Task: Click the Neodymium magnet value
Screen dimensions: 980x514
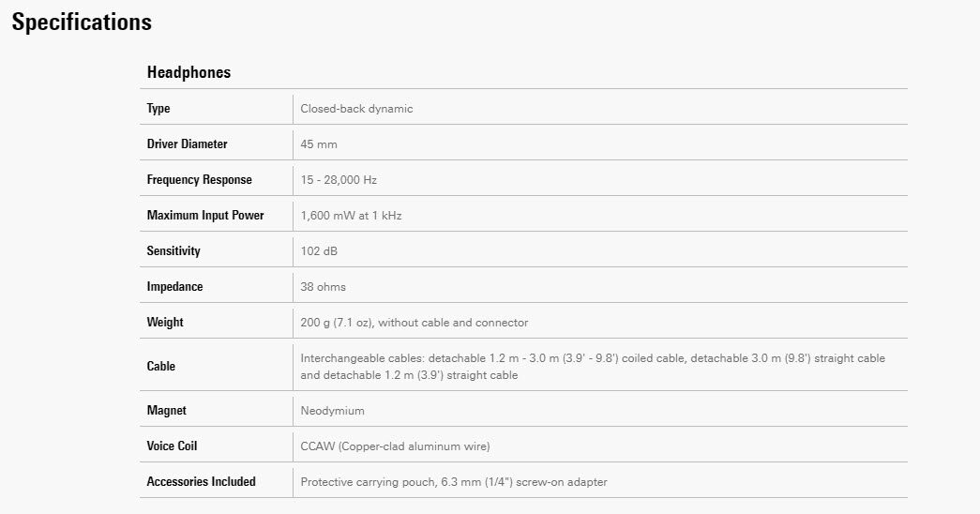Action: coord(332,411)
